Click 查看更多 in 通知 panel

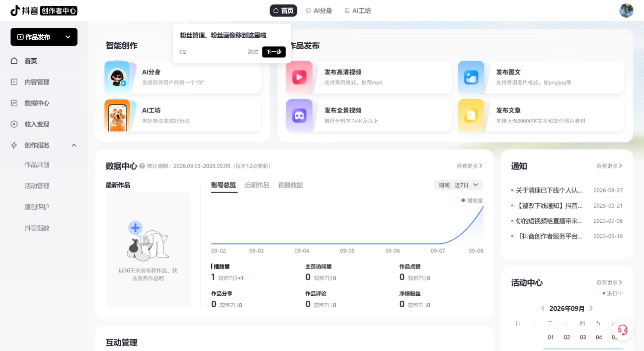[x=609, y=165]
